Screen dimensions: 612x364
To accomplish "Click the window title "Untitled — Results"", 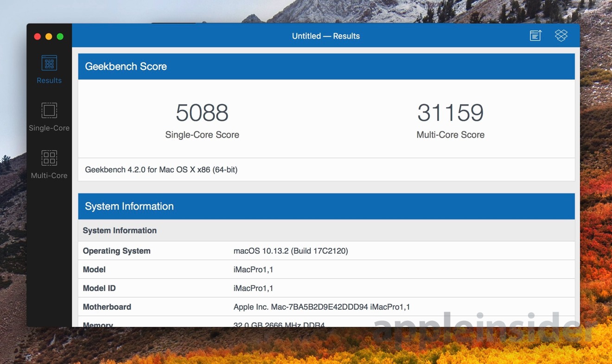I will pos(326,36).
